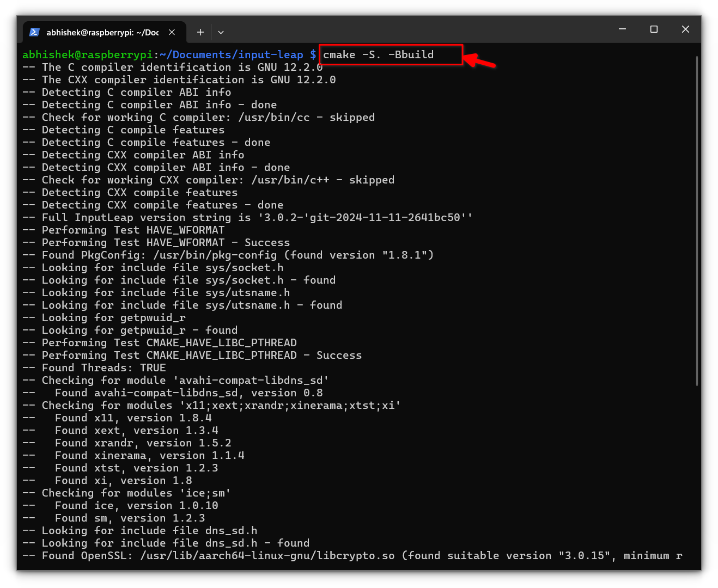Minimize the Windows Terminal window
The image size is (718, 588).
click(x=622, y=29)
